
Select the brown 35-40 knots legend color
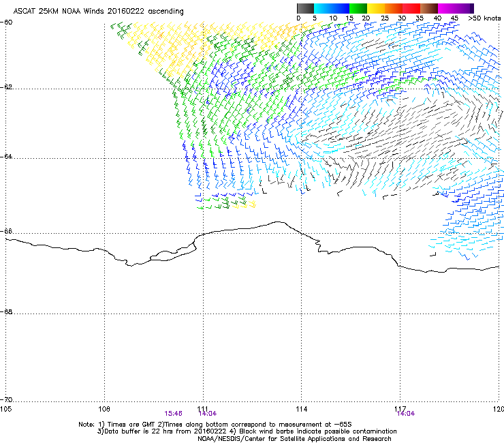[x=429, y=8]
